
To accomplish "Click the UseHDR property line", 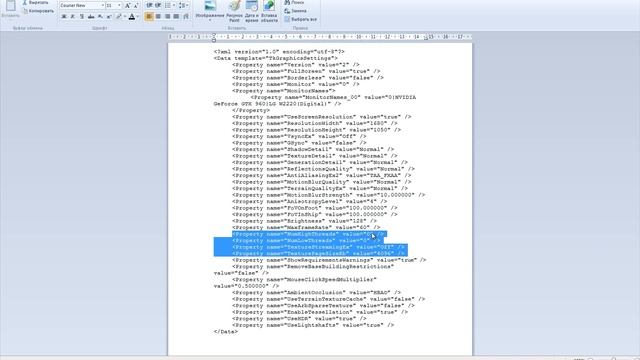I will tap(299, 319).
